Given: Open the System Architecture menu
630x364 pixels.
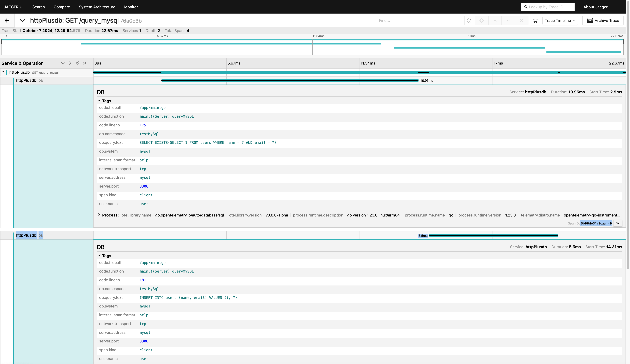Looking at the screenshot, I should (97, 7).
